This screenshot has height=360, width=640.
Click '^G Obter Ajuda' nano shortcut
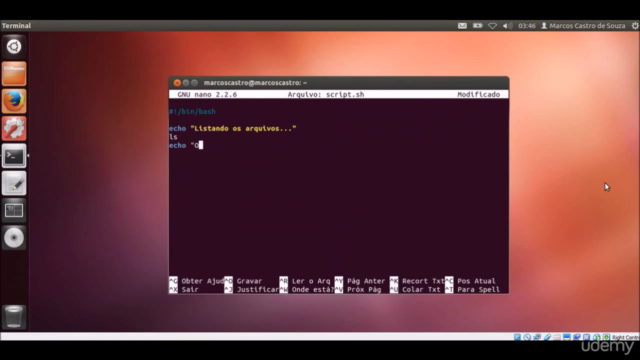pyautogui.click(x=196, y=281)
